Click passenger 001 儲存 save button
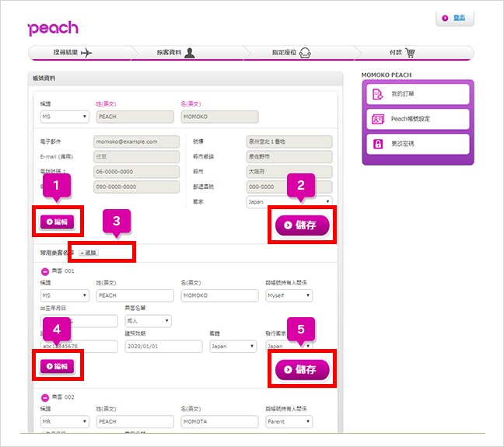Screen dimensions: 504x447 point(302,369)
